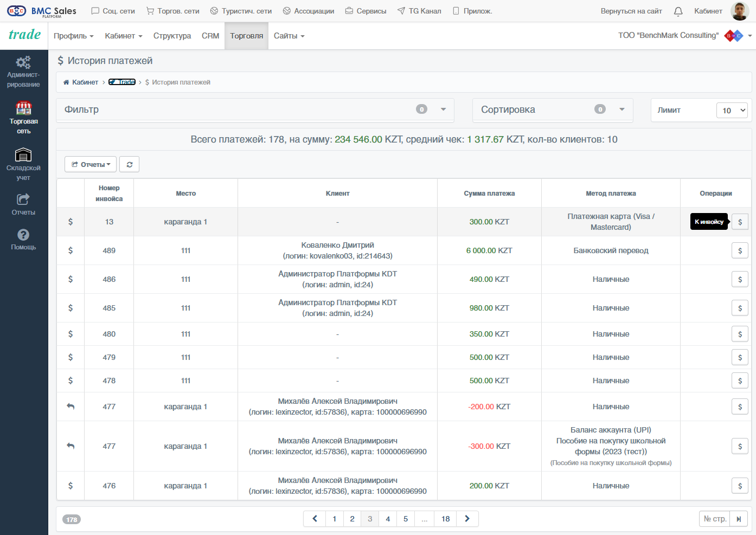756x535 pixels.
Task: Click the Trade breadcrumb link
Action: [x=122, y=82]
